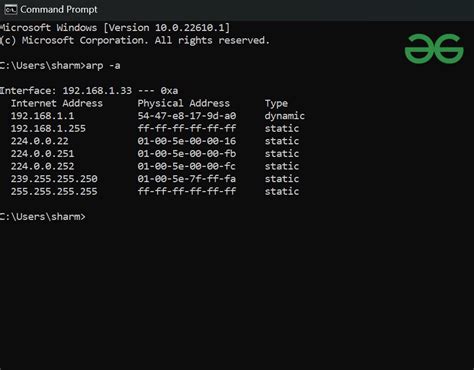This screenshot has height=370, width=474.
Task: Click the Physical Address column header
Action: click(184, 103)
